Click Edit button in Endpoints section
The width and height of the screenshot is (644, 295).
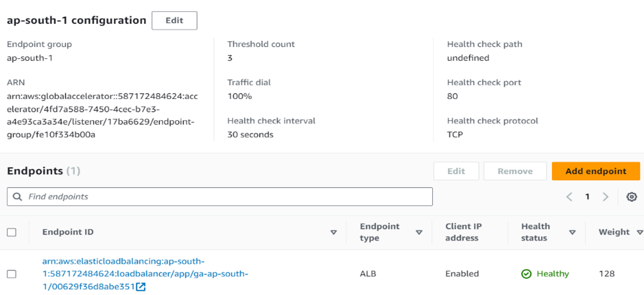456,171
